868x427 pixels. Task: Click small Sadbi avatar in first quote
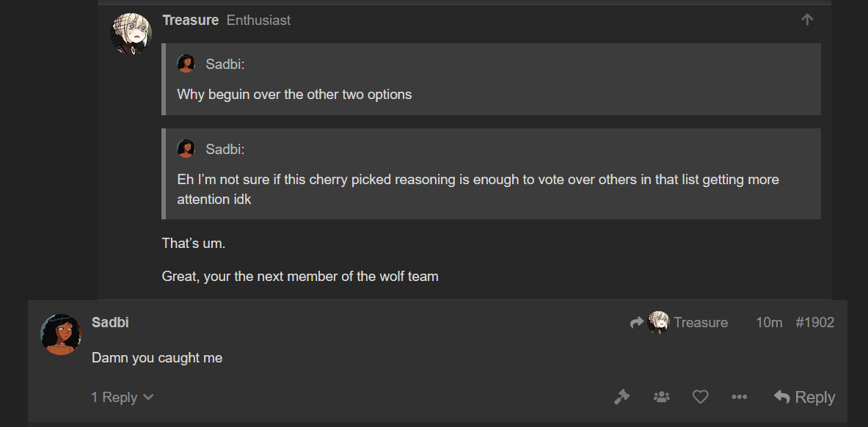click(x=186, y=64)
